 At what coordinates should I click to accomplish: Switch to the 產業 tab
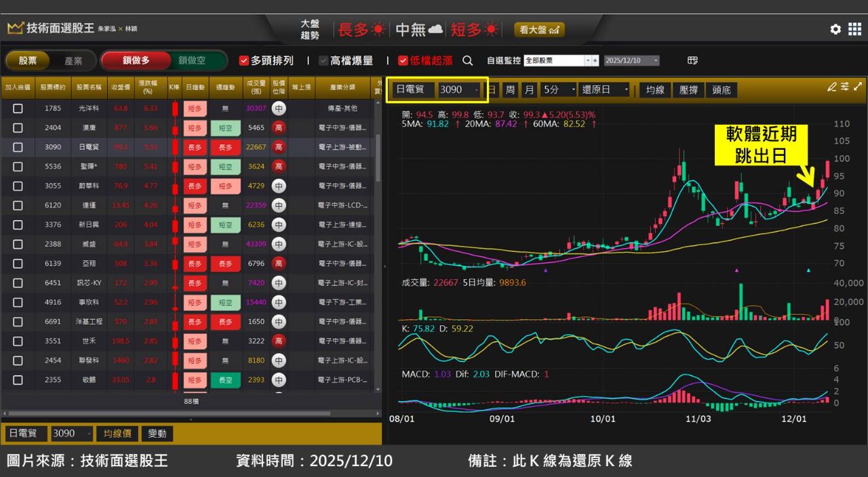pos(73,60)
